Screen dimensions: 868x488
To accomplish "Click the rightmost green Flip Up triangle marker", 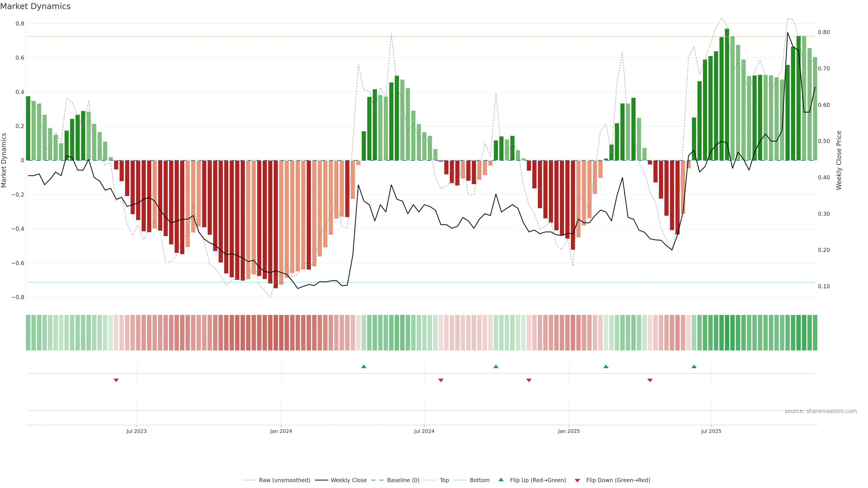I will [x=694, y=366].
